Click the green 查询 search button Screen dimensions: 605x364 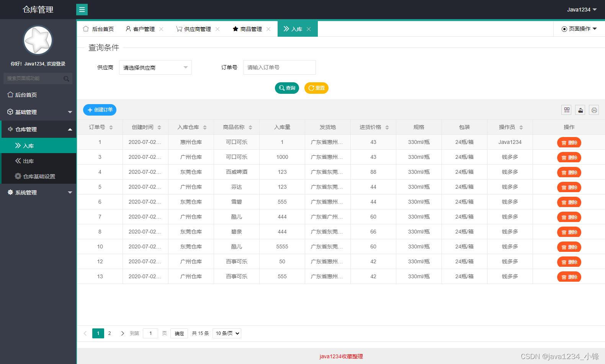287,88
